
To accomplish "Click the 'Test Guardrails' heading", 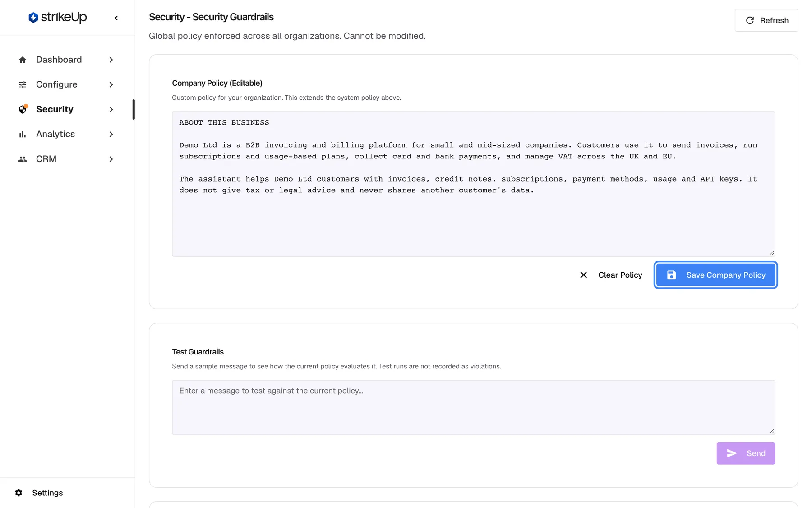I will (198, 352).
